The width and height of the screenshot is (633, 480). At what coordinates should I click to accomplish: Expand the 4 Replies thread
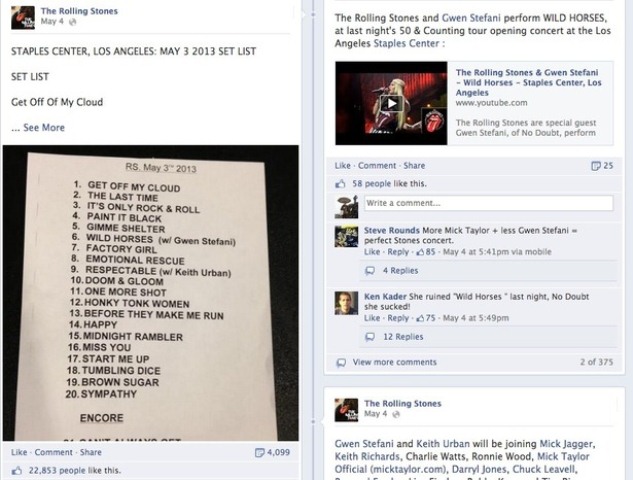400,271
